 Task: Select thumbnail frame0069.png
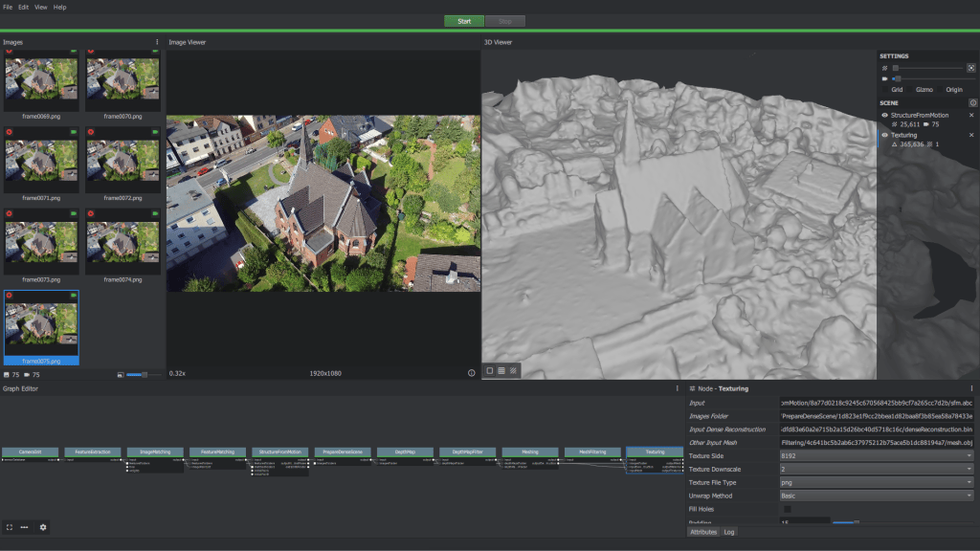pos(41,84)
